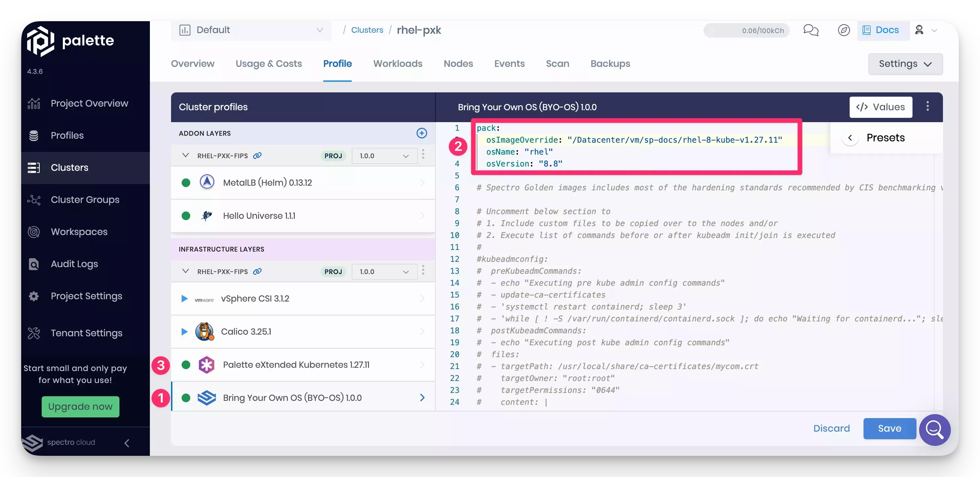This screenshot has height=477, width=980.
Task: Open the Nodes tab
Action: coord(458,64)
